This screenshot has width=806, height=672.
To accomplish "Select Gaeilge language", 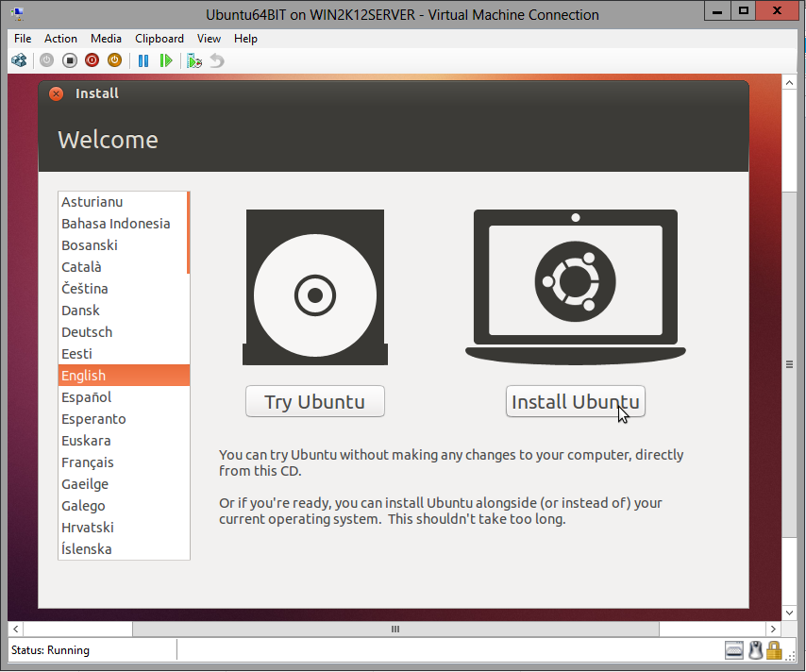I will tap(124, 484).
